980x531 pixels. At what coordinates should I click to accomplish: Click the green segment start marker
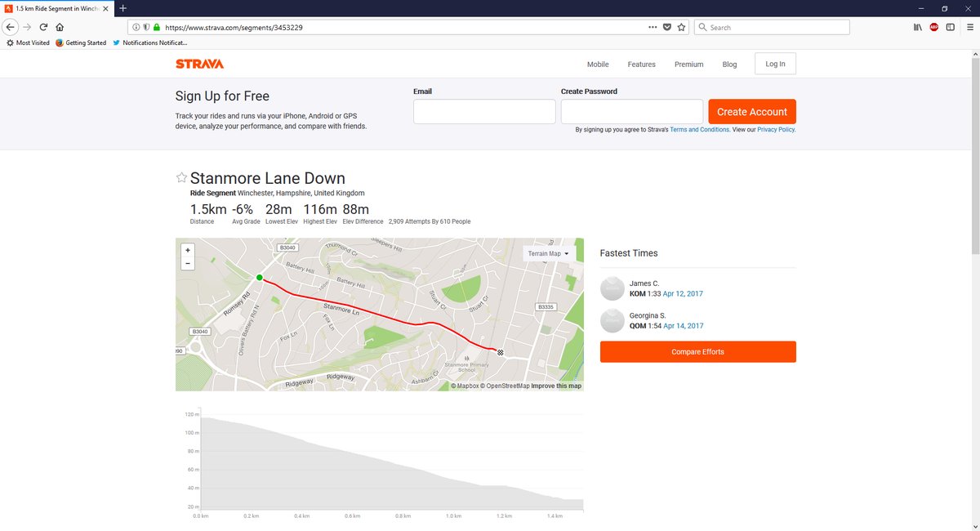click(x=260, y=278)
